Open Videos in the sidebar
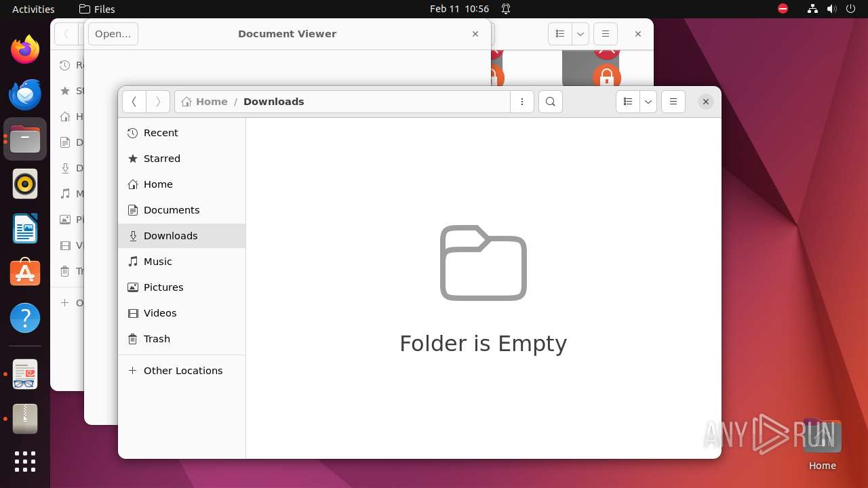This screenshot has width=868, height=488. (x=182, y=313)
